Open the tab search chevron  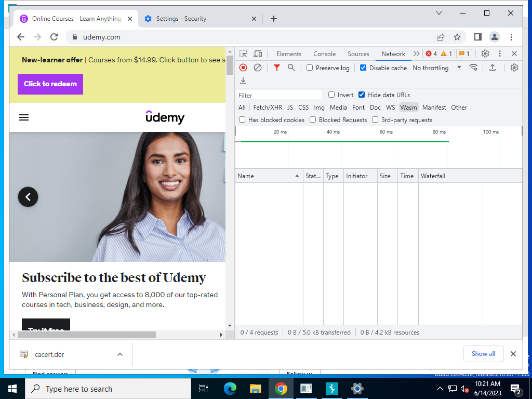pos(438,13)
